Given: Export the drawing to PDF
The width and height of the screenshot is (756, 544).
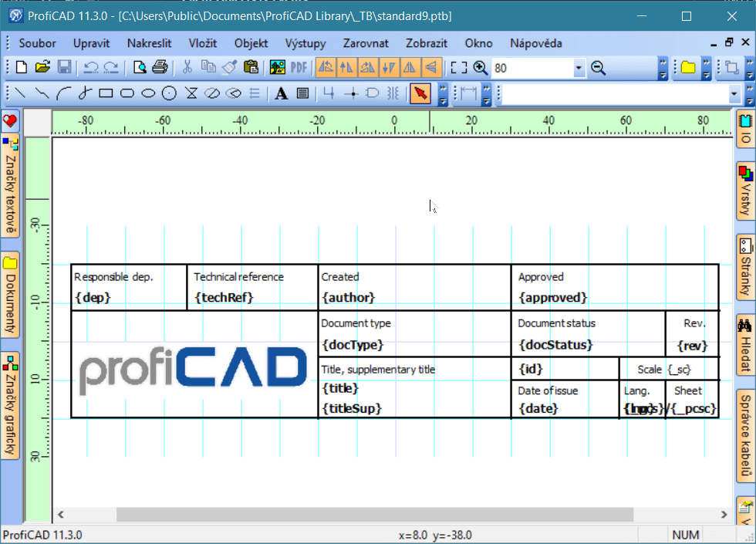Looking at the screenshot, I should point(299,68).
